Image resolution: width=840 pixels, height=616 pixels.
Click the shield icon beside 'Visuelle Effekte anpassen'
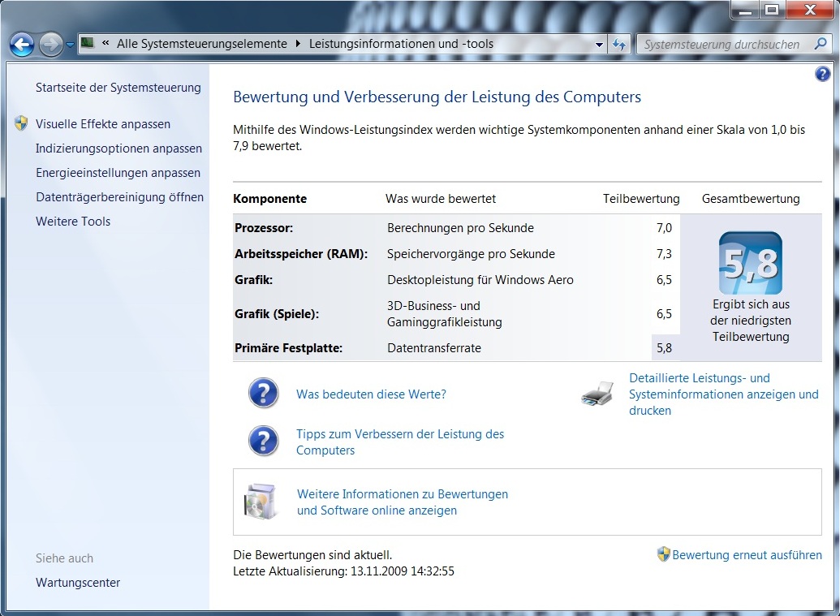pos(21,123)
